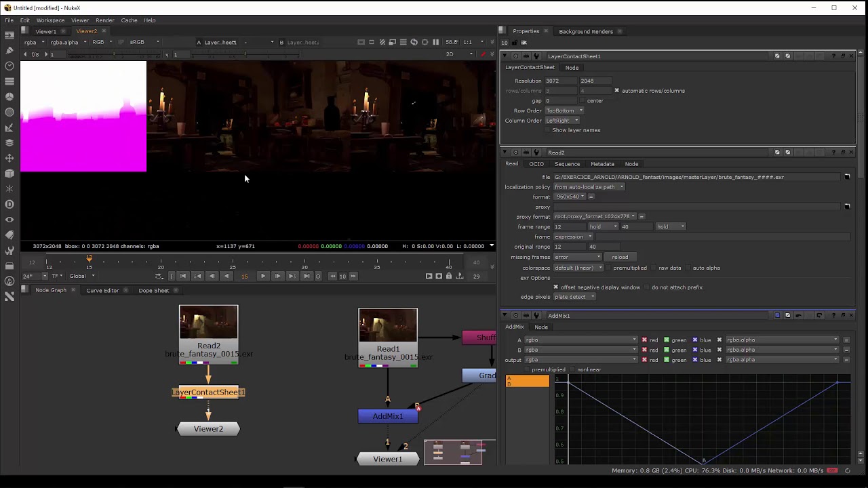The image size is (868, 488).
Task: Open the format 960x540 dropdown
Action: click(570, 197)
